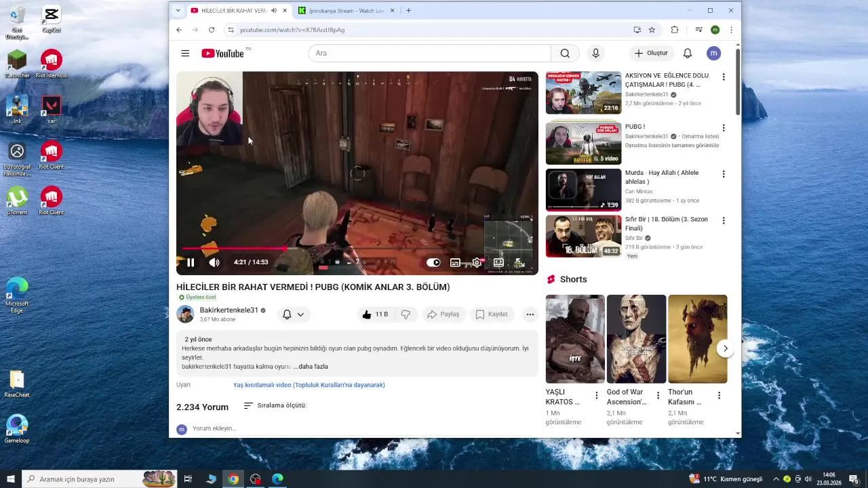868x488 pixels.
Task: Open the YAŞLI KRATOS short
Action: coord(575,339)
